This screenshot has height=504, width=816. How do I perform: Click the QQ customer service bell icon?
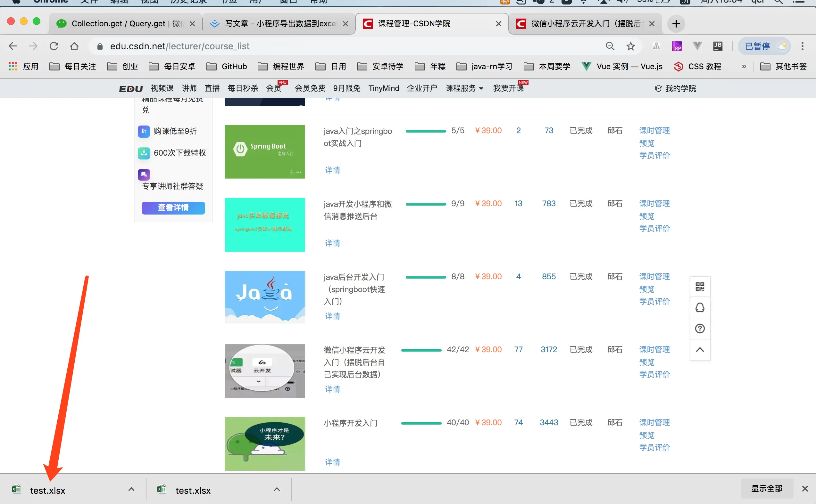click(x=700, y=307)
